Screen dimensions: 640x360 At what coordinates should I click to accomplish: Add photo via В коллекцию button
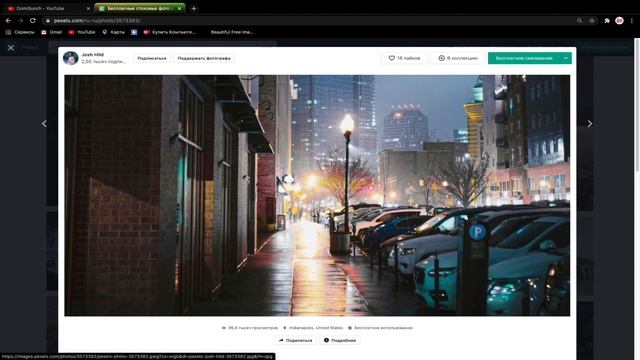click(x=458, y=58)
